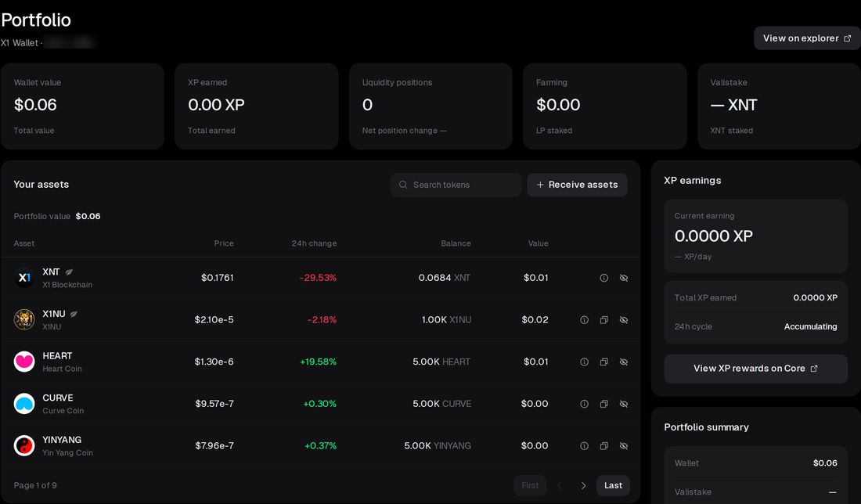Copy the YINYANG token address
861x504 pixels.
tap(604, 446)
